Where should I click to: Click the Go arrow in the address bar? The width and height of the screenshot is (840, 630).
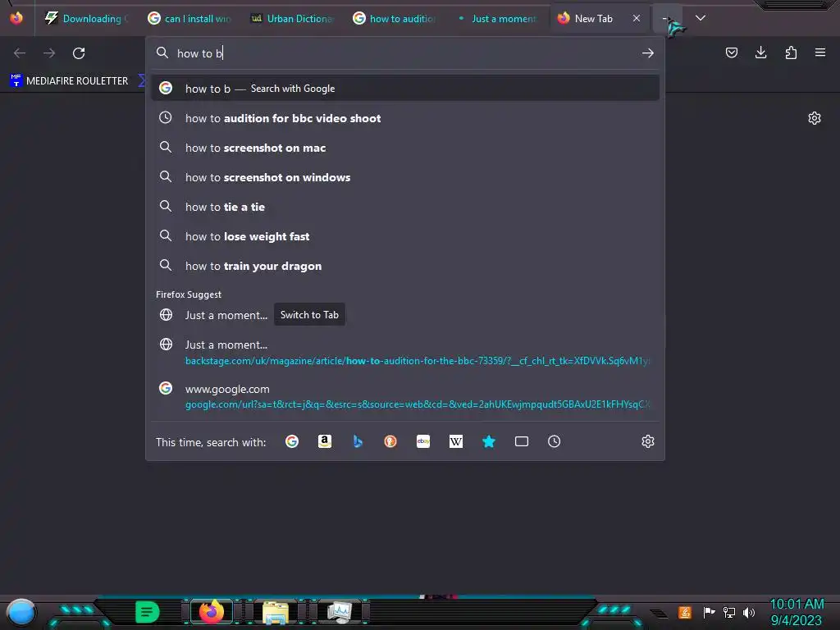pos(648,53)
